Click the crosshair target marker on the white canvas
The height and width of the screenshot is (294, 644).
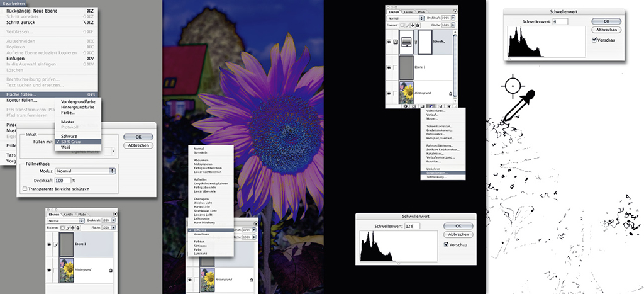coord(513,84)
